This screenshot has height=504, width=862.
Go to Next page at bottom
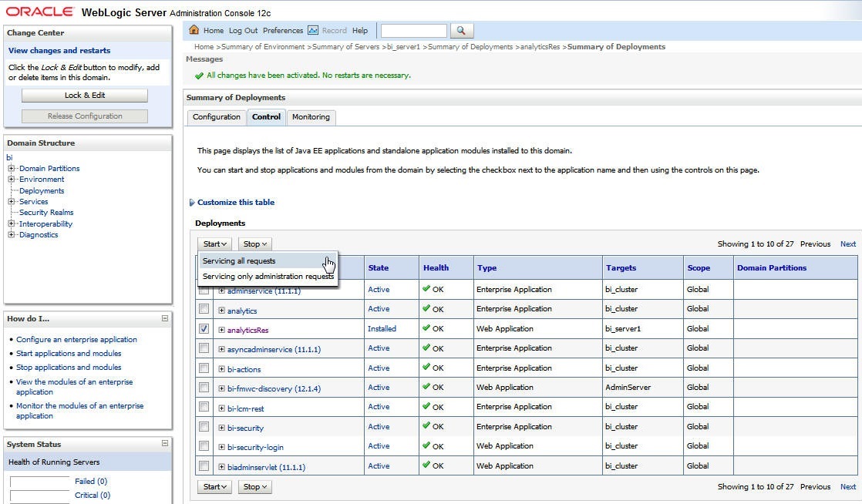847,487
